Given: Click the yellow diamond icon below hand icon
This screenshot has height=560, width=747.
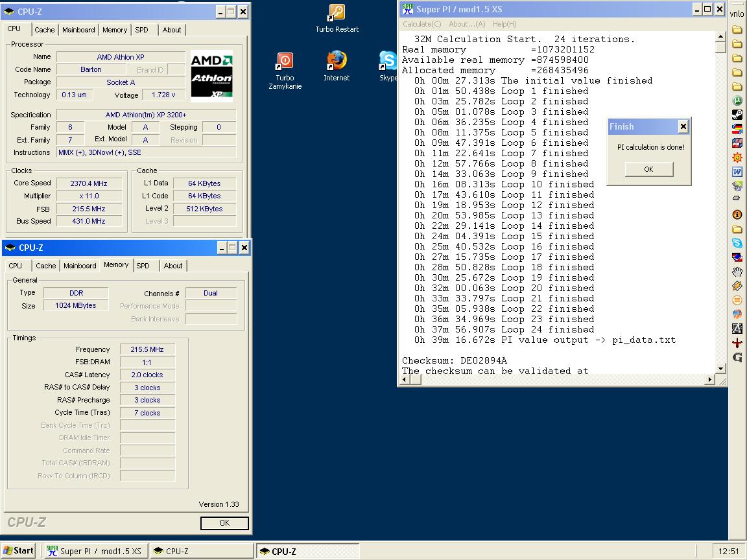Looking at the screenshot, I should pos(737,286).
